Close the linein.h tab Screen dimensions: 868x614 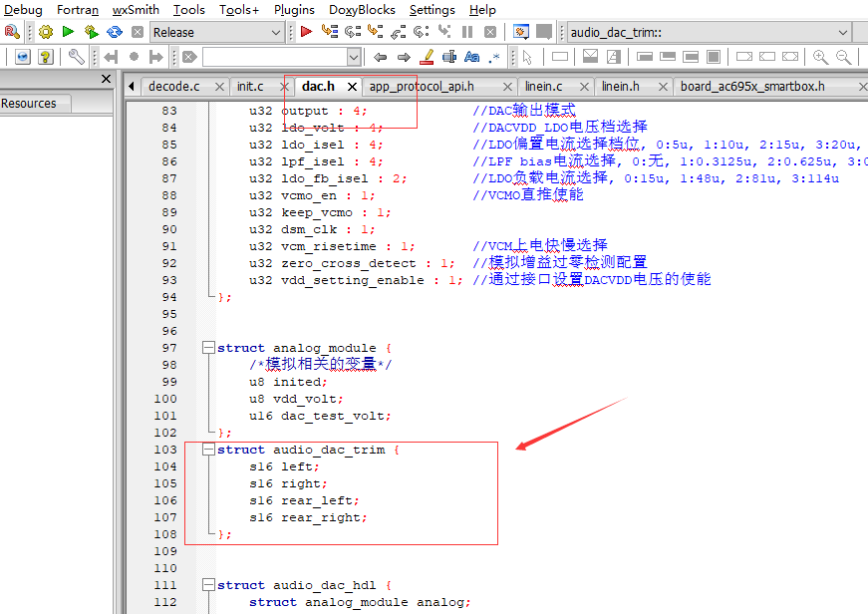663,87
